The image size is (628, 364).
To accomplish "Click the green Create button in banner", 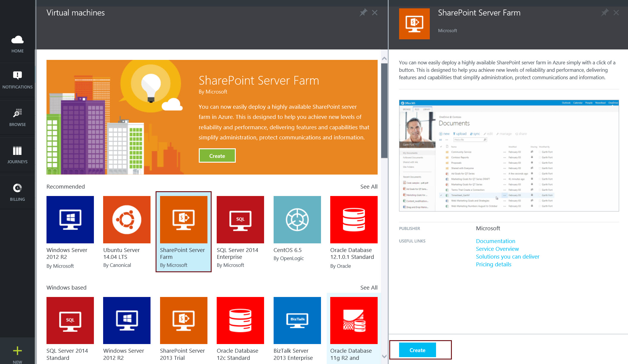I will point(217,155).
